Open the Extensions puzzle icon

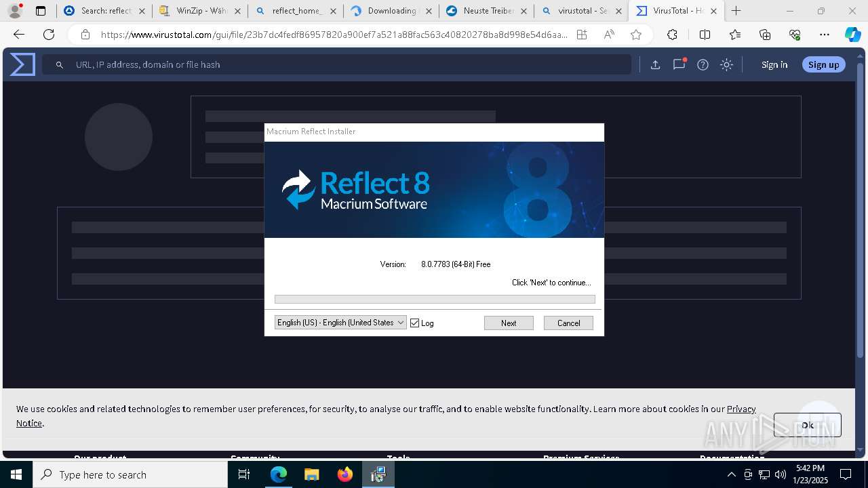pos(672,35)
